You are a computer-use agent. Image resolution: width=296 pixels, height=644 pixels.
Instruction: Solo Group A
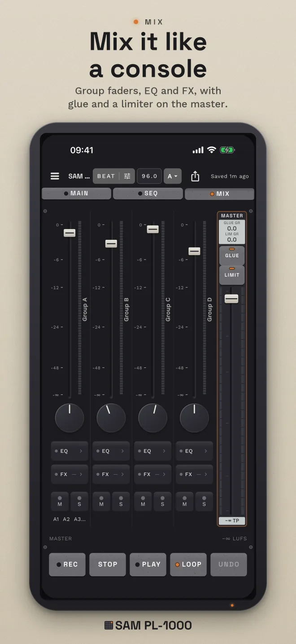(79, 501)
